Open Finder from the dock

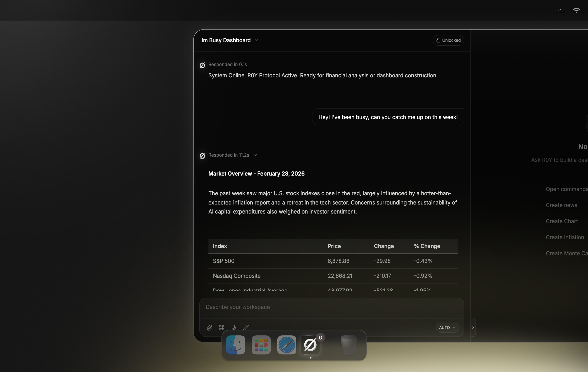click(235, 345)
